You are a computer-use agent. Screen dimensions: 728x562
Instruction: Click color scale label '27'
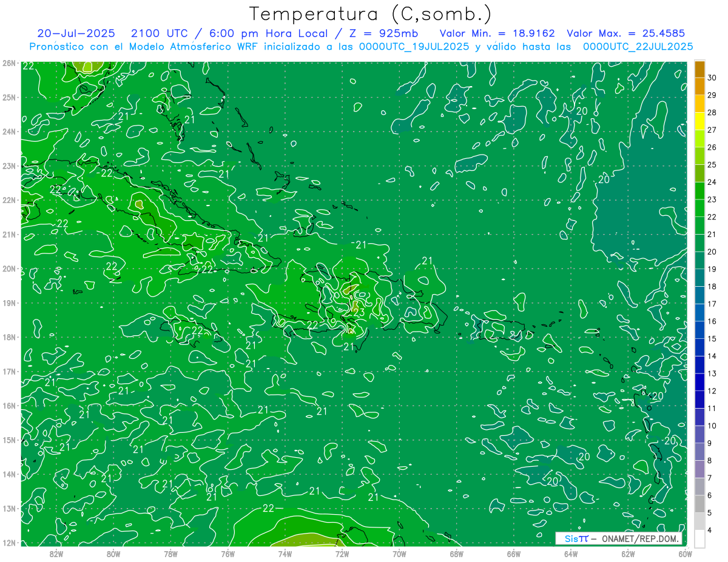click(712, 130)
